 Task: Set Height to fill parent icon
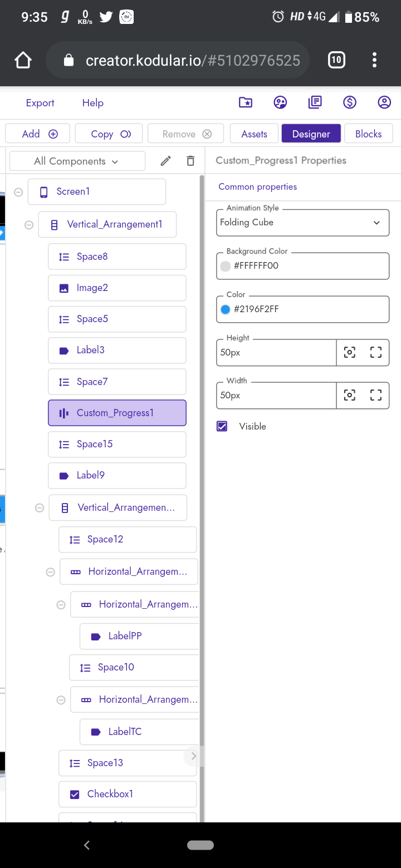376,352
